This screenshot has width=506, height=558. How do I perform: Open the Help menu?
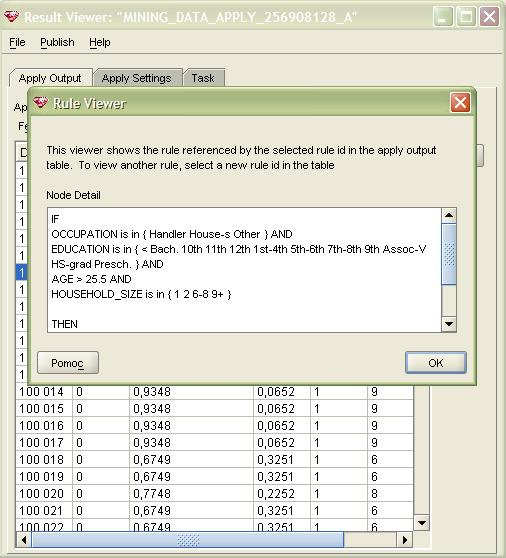point(100,42)
